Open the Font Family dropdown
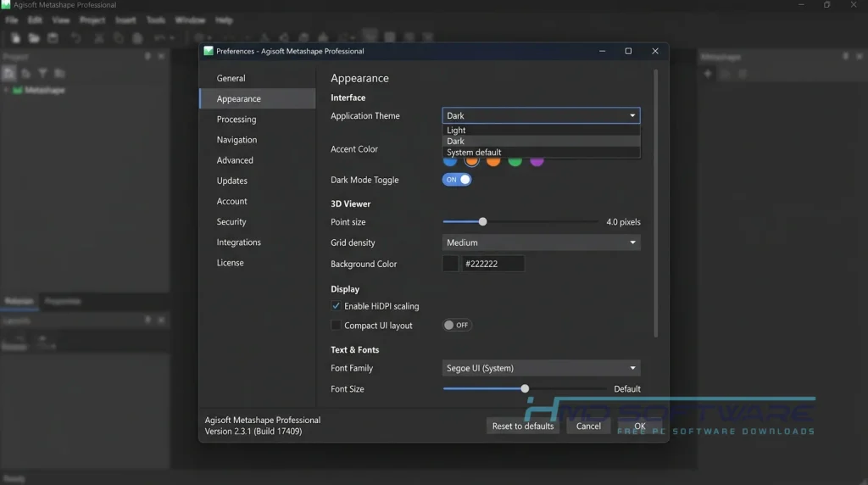The height and width of the screenshot is (485, 868). pyautogui.click(x=541, y=368)
